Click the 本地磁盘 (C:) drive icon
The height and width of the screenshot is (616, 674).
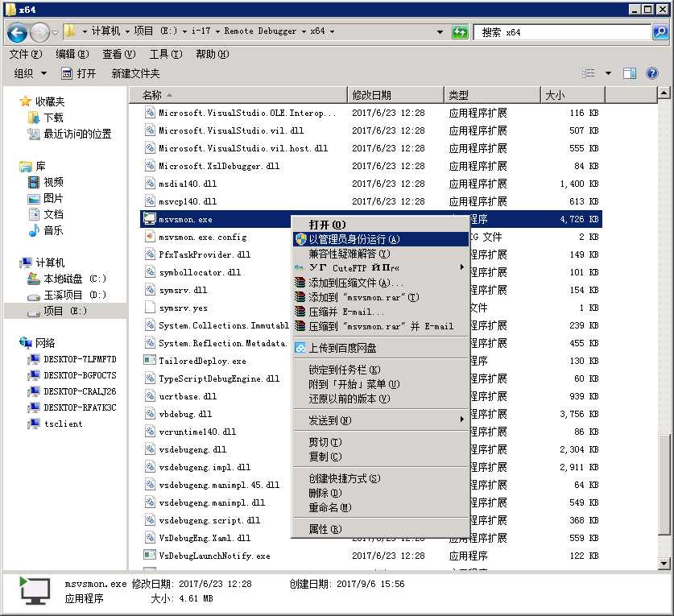point(34,279)
